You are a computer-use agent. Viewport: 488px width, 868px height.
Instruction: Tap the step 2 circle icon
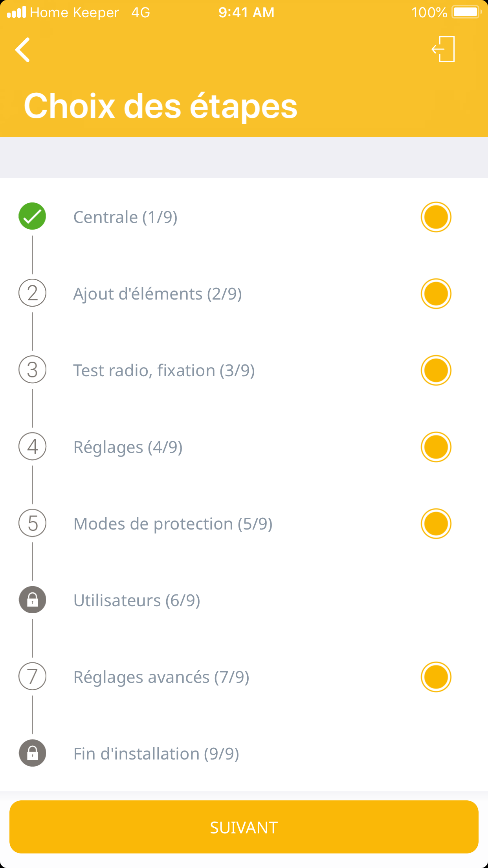tap(32, 293)
